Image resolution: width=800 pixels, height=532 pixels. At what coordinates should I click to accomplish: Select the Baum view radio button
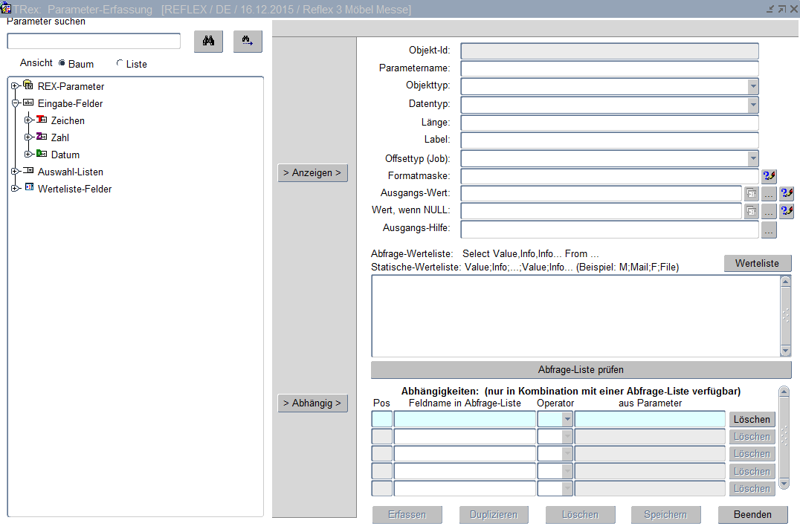point(62,64)
